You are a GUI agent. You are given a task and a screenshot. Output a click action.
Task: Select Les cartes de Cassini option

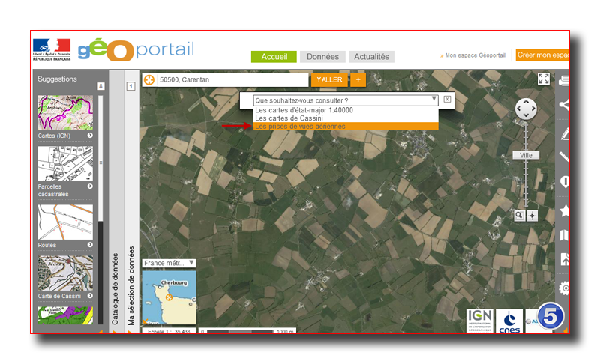pyautogui.click(x=346, y=118)
